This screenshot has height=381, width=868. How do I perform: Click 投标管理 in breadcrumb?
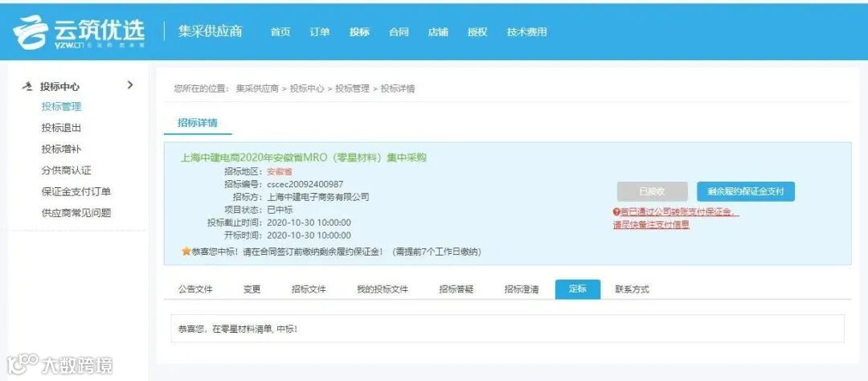coord(352,88)
